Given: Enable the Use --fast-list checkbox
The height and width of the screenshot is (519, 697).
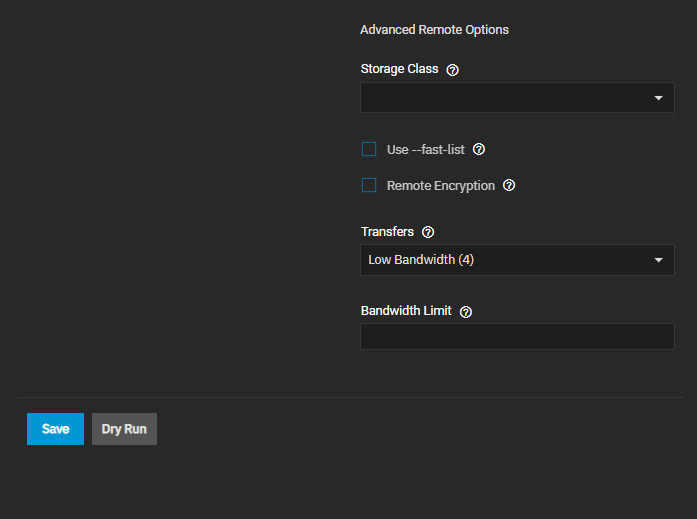Looking at the screenshot, I should pyautogui.click(x=369, y=150).
